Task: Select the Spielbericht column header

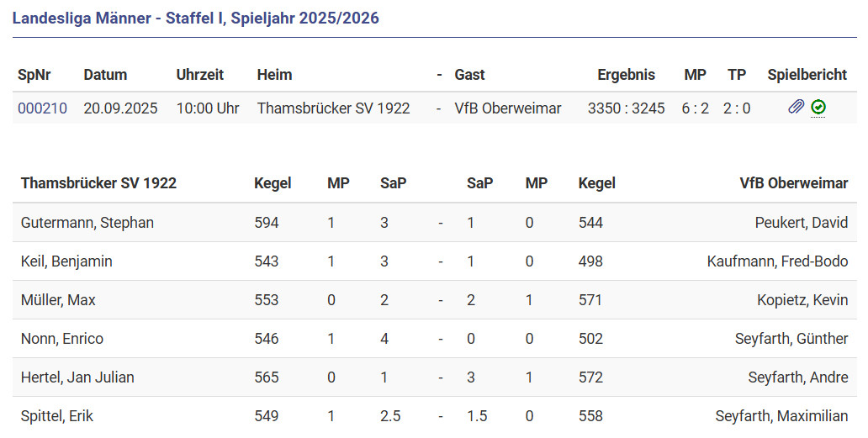Action: (x=807, y=75)
